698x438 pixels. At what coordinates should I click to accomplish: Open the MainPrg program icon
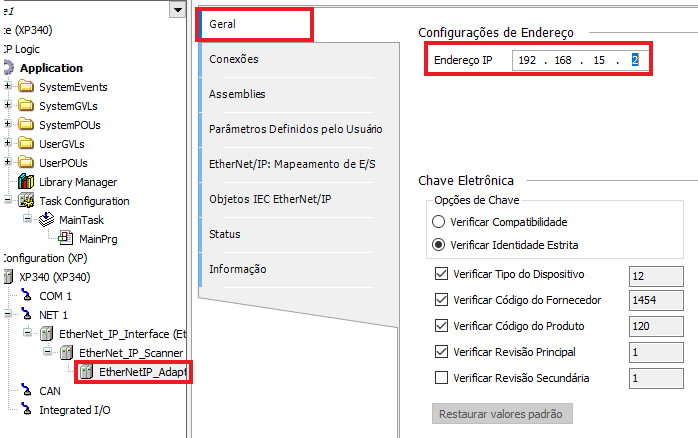66,238
